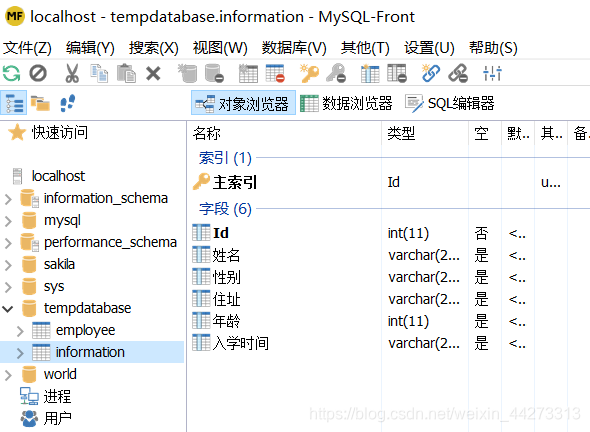Click the Delete Database icon
Screen dimensions: 590x432
coord(214,73)
